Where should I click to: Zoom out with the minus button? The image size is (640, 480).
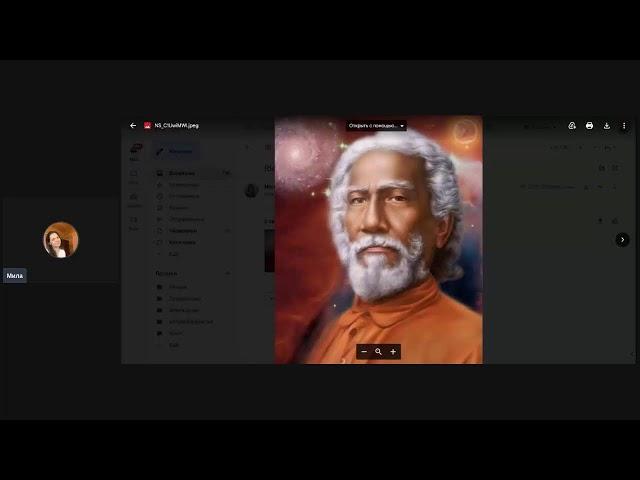364,351
